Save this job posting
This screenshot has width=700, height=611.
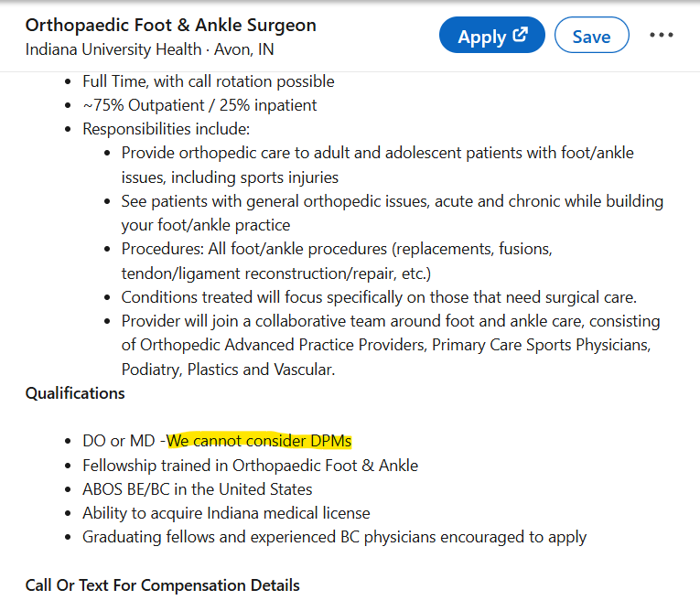click(x=591, y=37)
